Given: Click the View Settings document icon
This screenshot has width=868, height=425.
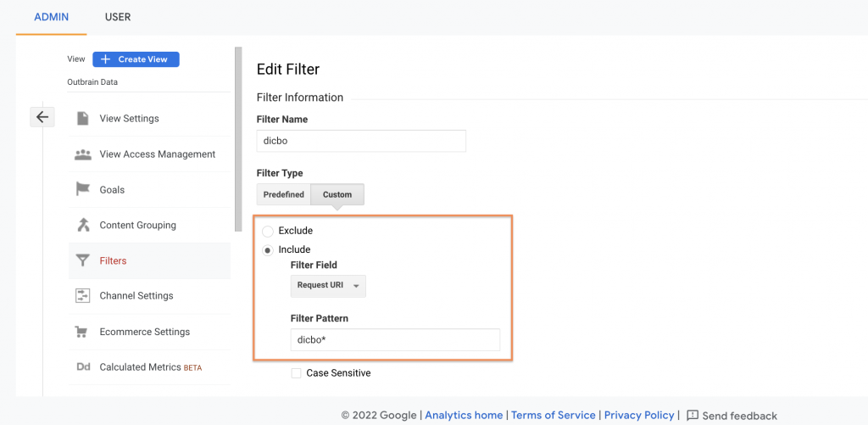Looking at the screenshot, I should tap(82, 119).
